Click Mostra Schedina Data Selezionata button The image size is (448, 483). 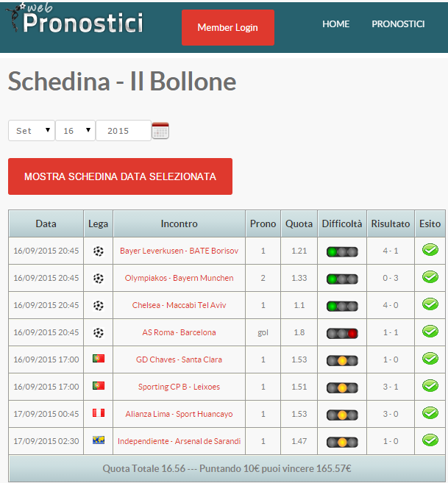pos(120,176)
